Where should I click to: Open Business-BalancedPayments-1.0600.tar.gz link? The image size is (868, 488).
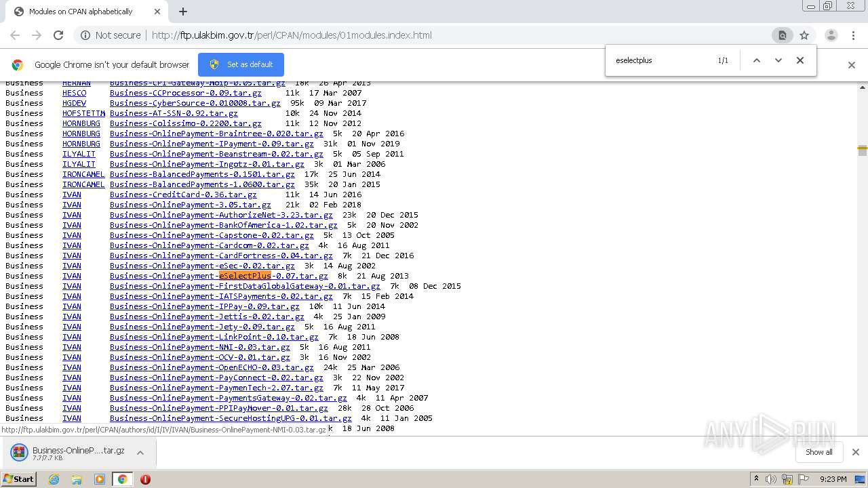202,184
